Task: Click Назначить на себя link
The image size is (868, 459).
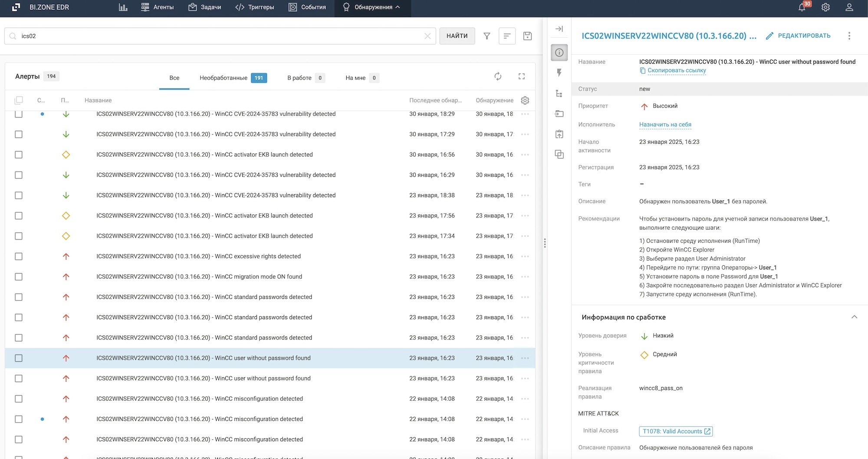Action: coord(665,125)
